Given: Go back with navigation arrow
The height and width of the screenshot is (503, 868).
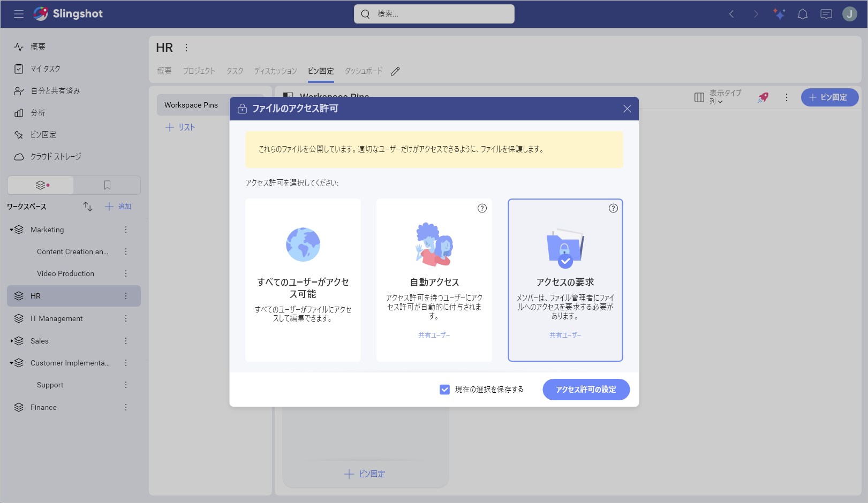Looking at the screenshot, I should (x=731, y=14).
